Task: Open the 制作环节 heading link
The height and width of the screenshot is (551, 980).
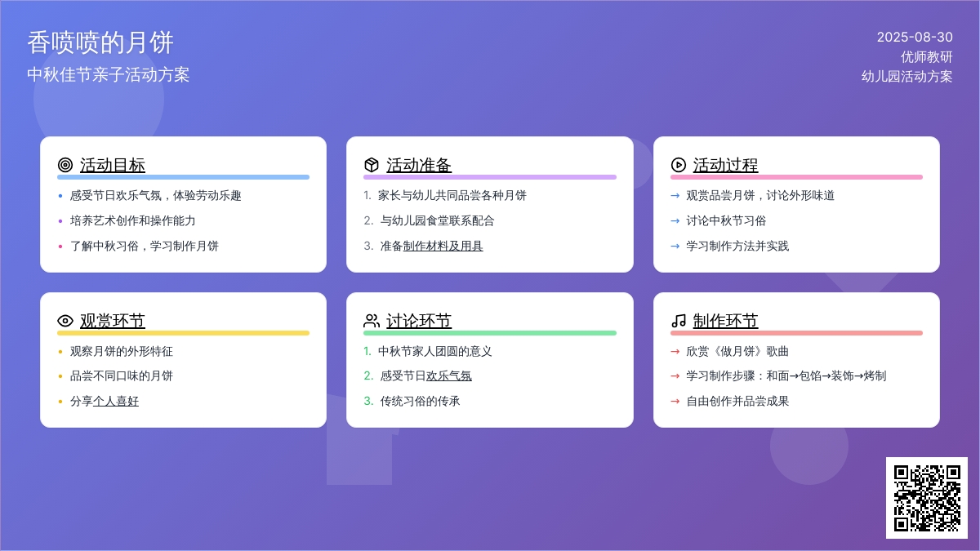Action: tap(725, 321)
